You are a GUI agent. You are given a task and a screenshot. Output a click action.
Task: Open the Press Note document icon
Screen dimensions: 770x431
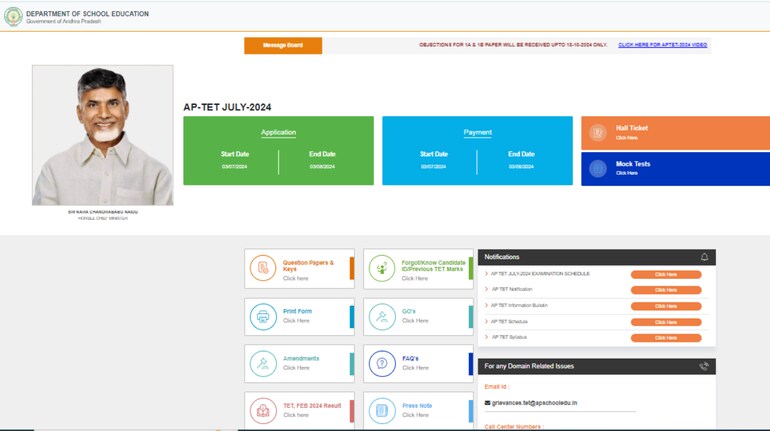(x=382, y=410)
